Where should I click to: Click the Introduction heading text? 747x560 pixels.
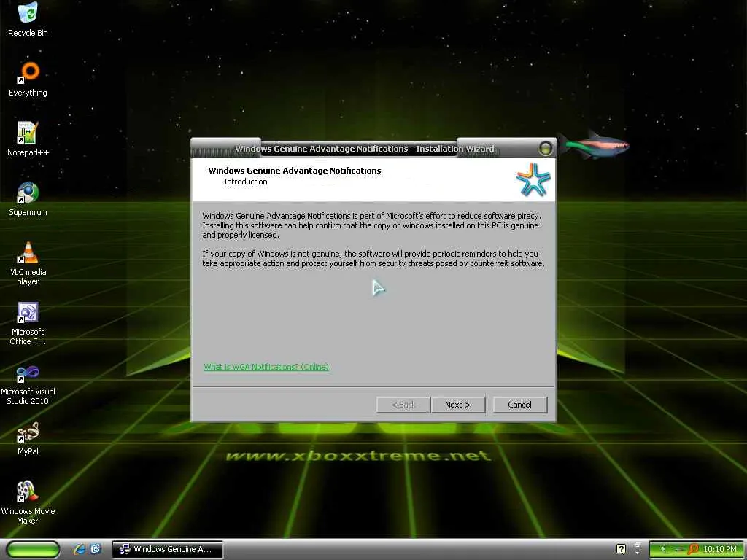[x=246, y=182]
